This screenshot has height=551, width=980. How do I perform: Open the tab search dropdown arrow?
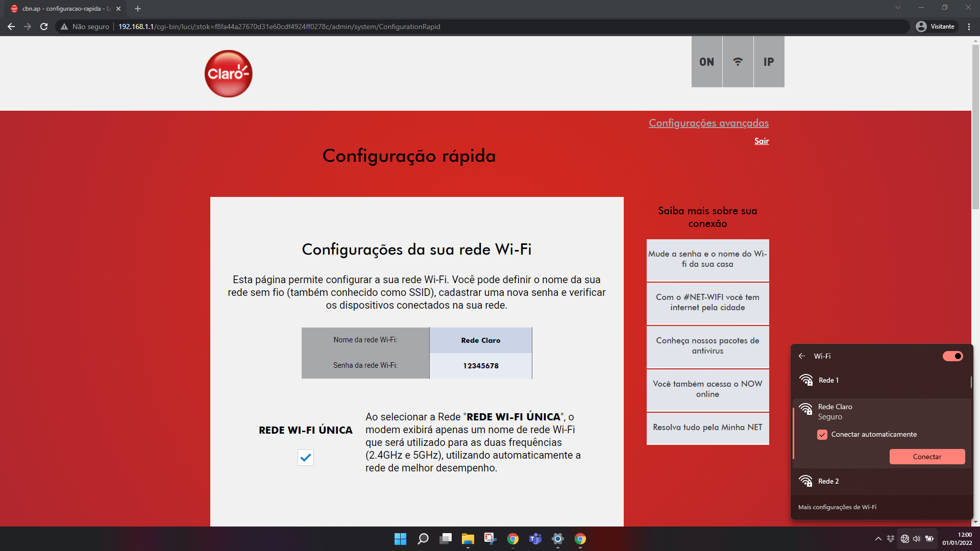pyautogui.click(x=898, y=7)
